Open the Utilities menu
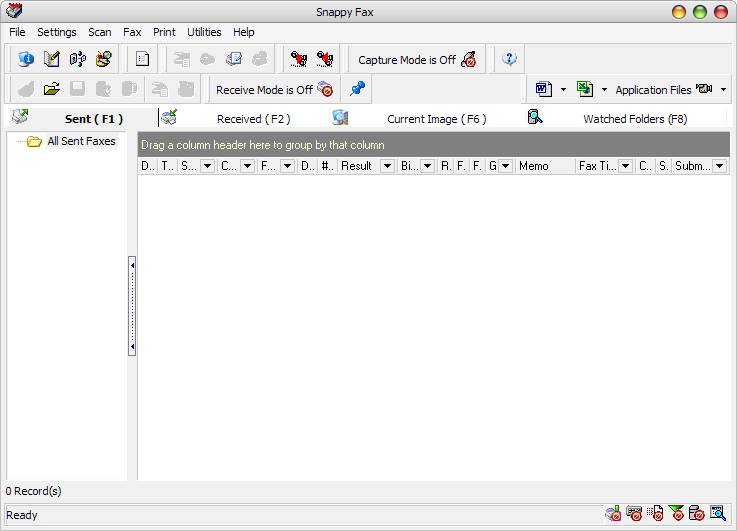737x531 pixels. [x=204, y=32]
